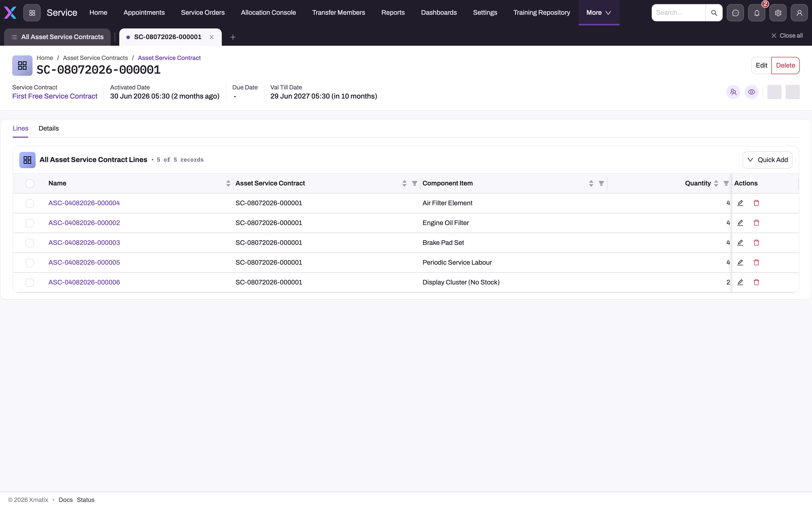Screen dimensions: 812x508
Task: Edit the Display Cluster (No Stock) line
Action: [740, 282]
